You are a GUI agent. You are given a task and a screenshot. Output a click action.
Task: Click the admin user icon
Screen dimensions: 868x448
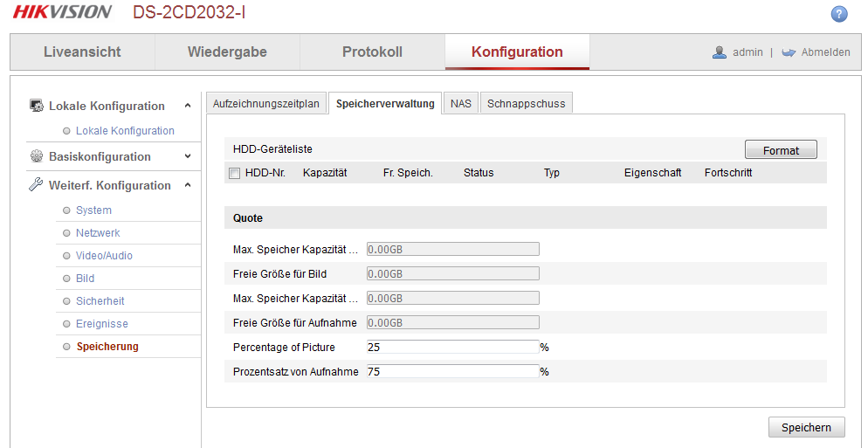720,52
